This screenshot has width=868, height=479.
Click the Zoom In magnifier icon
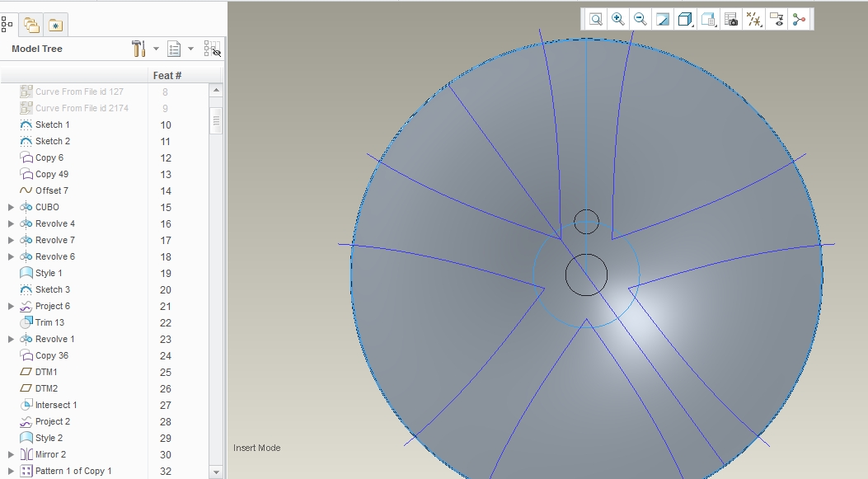(617, 20)
